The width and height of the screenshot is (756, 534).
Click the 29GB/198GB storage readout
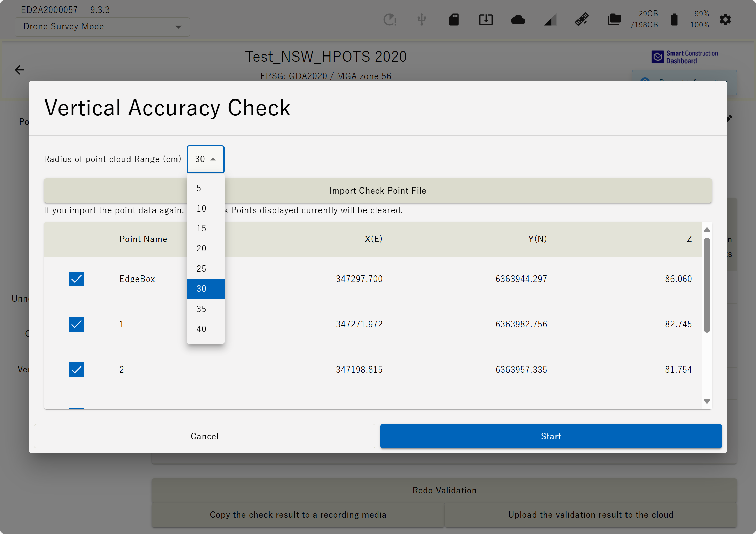pyautogui.click(x=644, y=19)
